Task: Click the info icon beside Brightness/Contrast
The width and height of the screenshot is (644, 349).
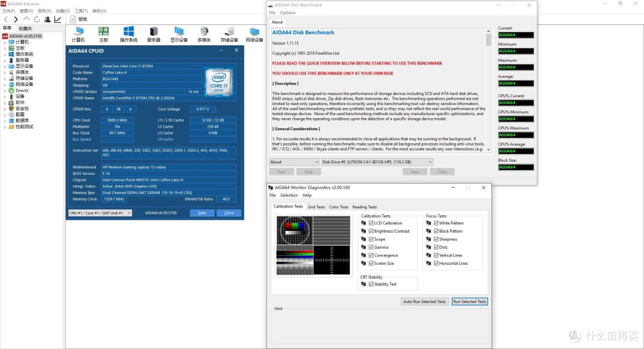Action: [x=364, y=231]
